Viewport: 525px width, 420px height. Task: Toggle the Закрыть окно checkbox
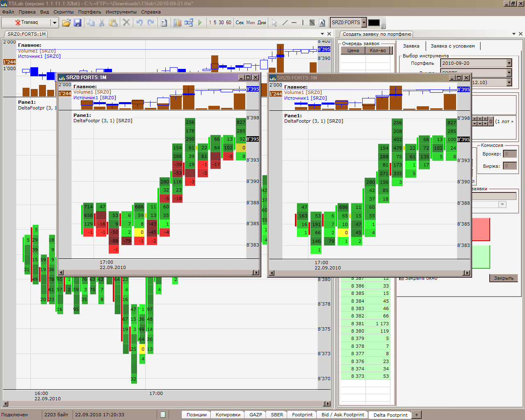coord(402,278)
